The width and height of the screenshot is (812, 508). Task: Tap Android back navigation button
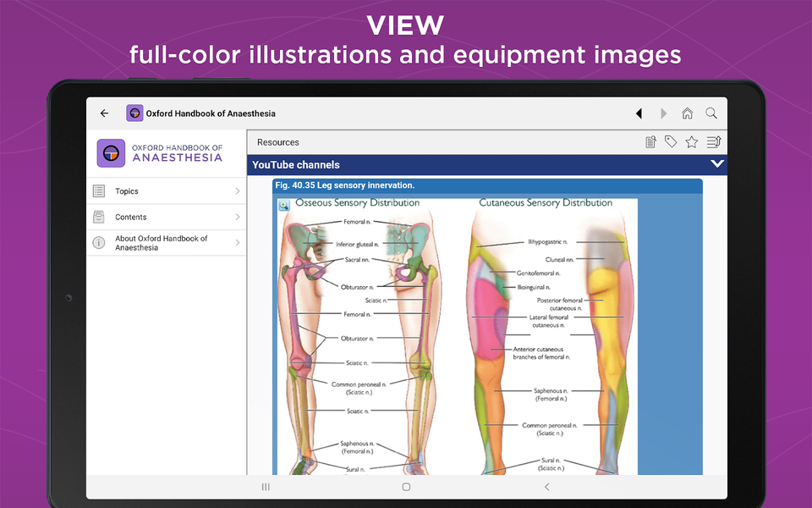point(547,487)
